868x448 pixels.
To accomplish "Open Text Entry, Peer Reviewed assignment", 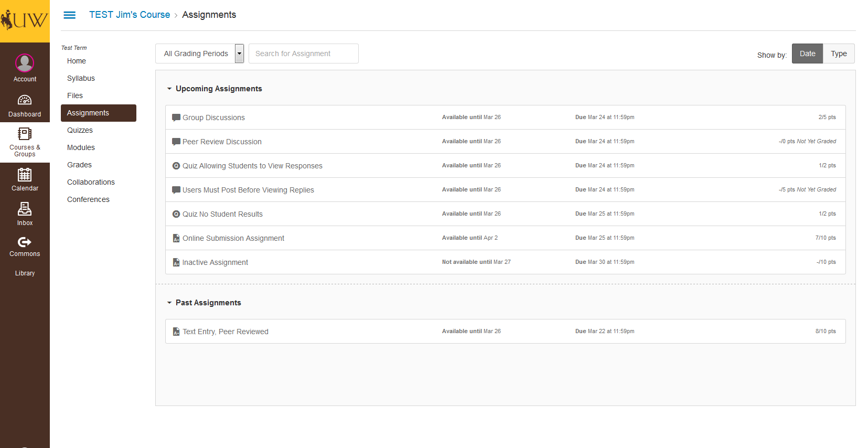I will click(x=226, y=332).
